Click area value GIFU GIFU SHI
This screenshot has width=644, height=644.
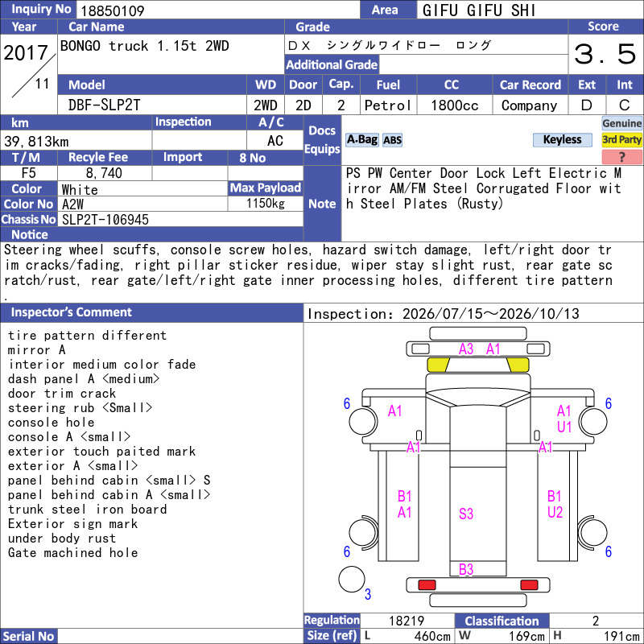coord(479,10)
